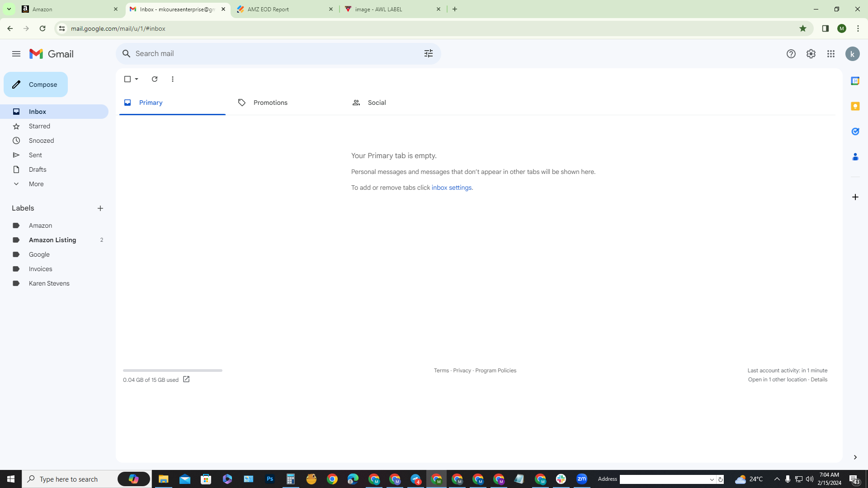Show hidden system tray icons
Viewport: 868px width, 488px height.
(777, 479)
